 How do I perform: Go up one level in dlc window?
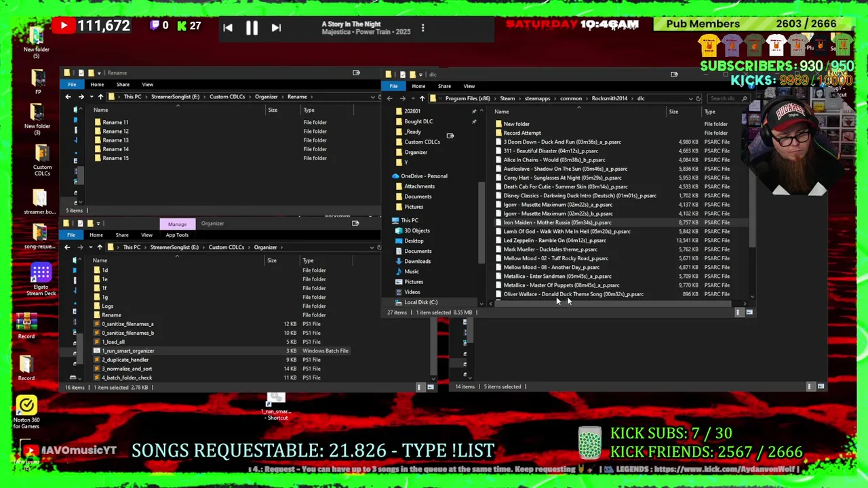coord(422,98)
